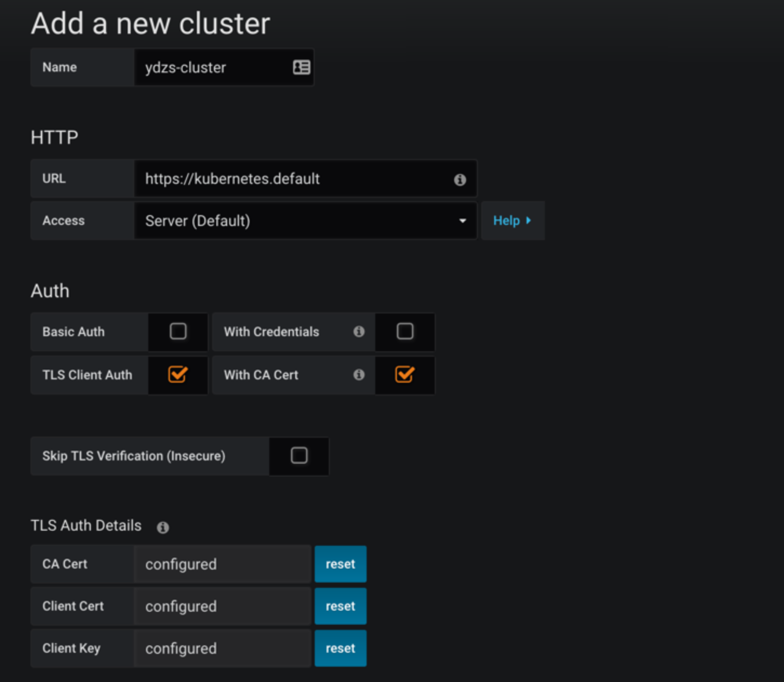Click the info icon beside With CA Cert

coord(359,375)
